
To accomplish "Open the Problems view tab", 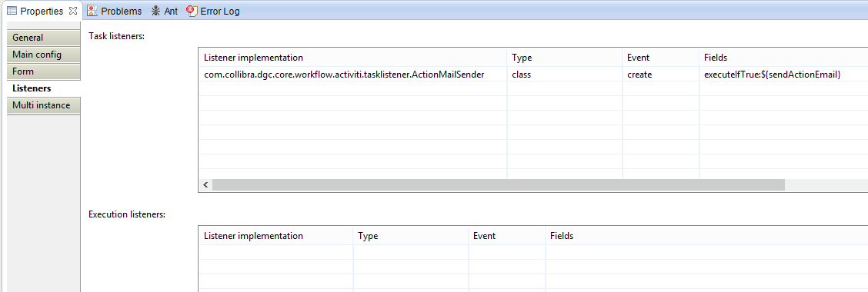I will click(x=114, y=11).
